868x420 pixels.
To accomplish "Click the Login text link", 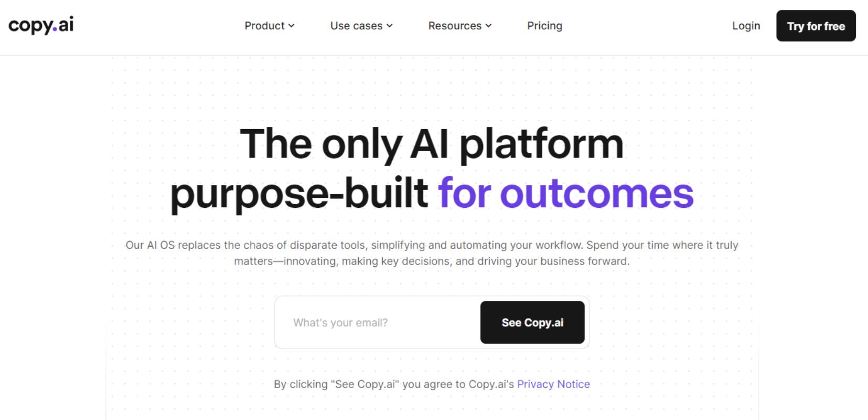I will click(746, 26).
